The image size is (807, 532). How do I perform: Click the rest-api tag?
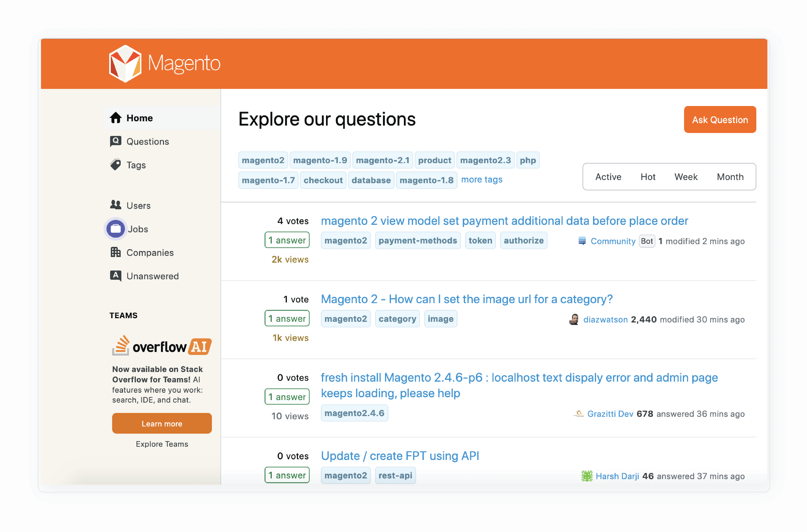pyautogui.click(x=395, y=476)
